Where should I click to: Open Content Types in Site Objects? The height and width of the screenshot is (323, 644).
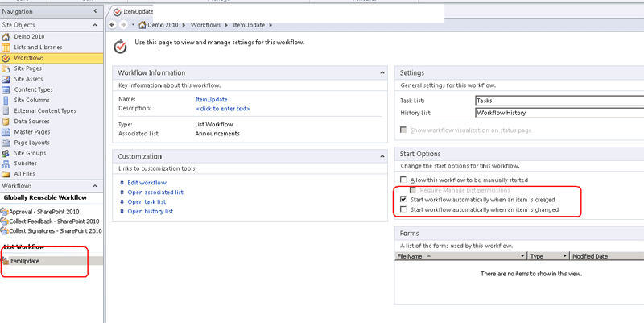coord(34,89)
